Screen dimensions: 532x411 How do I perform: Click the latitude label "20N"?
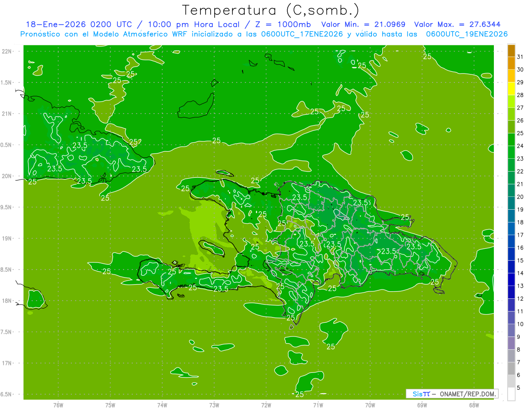pos(6,176)
